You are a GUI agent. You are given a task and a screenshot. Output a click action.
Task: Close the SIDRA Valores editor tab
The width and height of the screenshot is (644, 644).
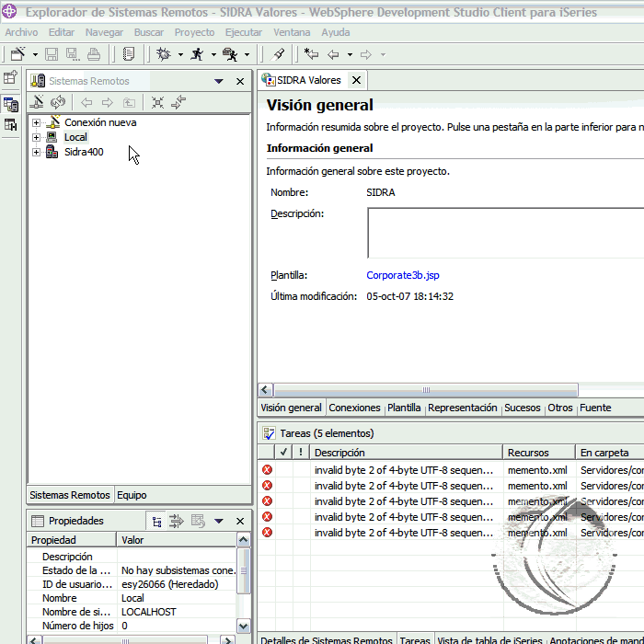coord(357,80)
